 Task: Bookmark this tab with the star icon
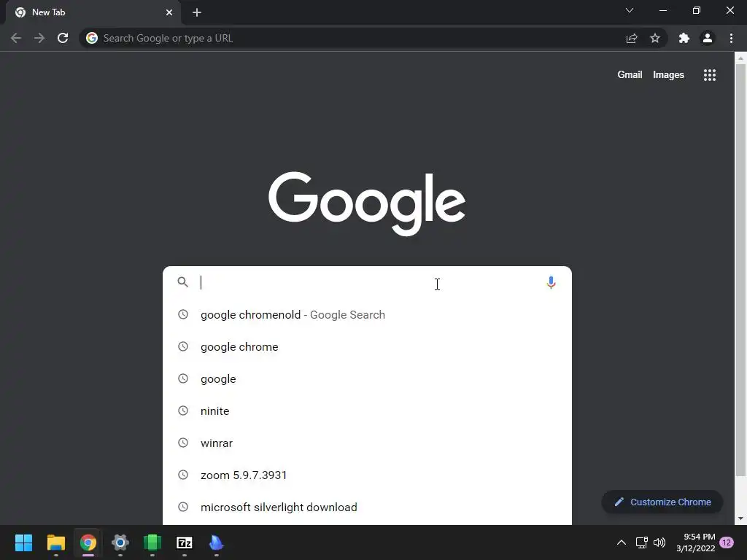coord(655,38)
